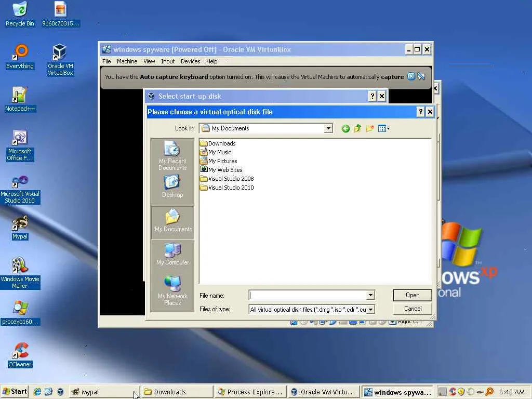
Task: Open the View Menu dropdown icon
Action: pyautogui.click(x=384, y=129)
